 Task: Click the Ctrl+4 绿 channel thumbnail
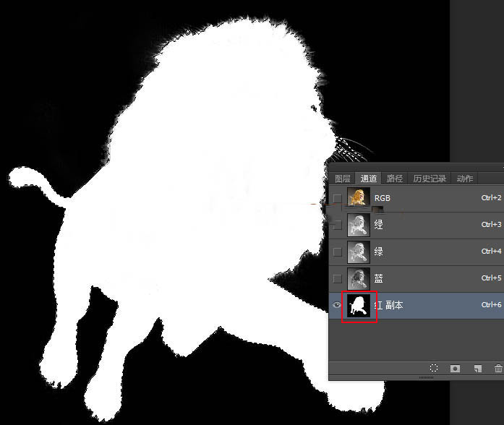[x=359, y=252]
